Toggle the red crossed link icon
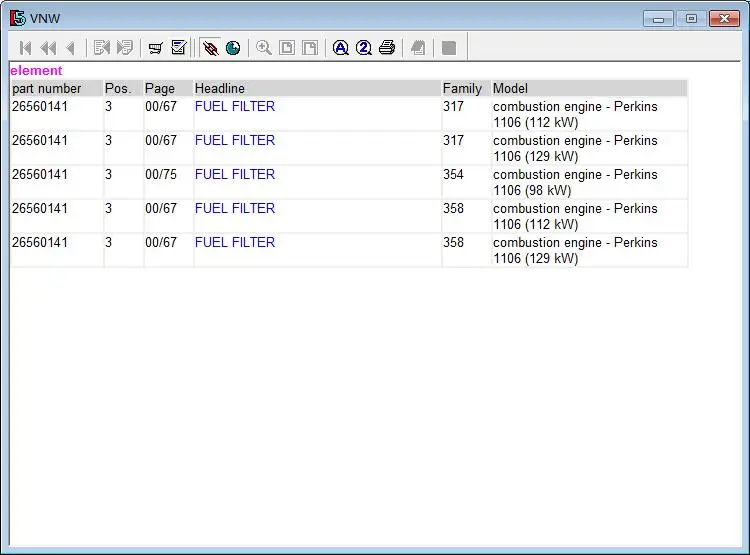750x555 pixels. 210,48
